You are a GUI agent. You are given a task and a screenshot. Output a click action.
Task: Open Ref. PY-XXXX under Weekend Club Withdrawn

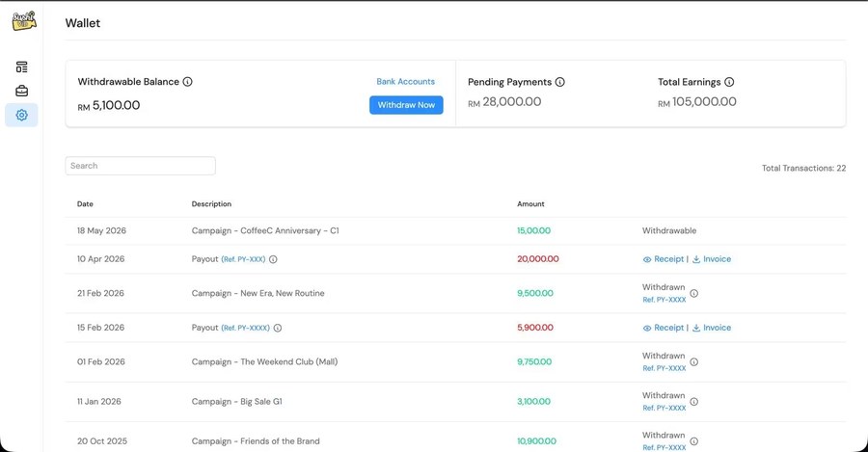[664, 368]
